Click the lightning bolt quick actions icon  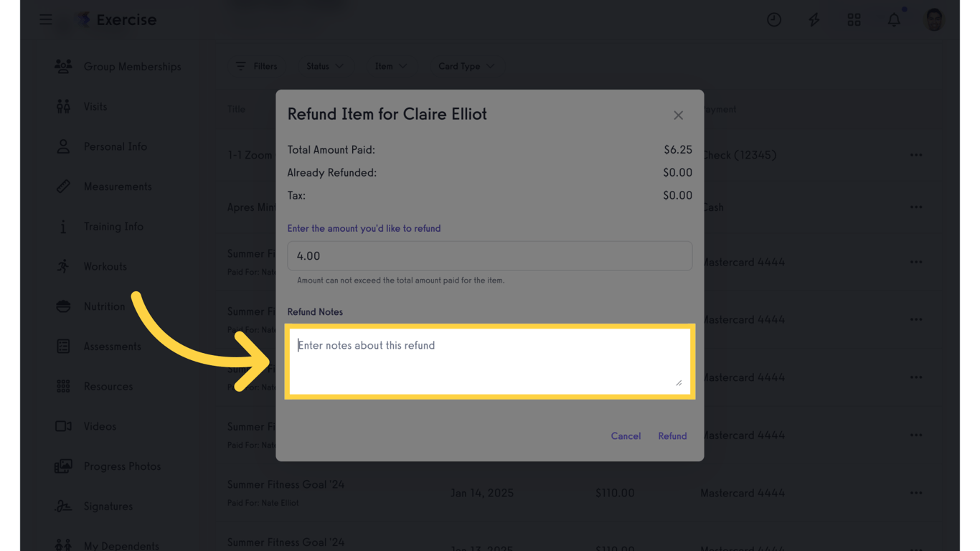click(814, 19)
